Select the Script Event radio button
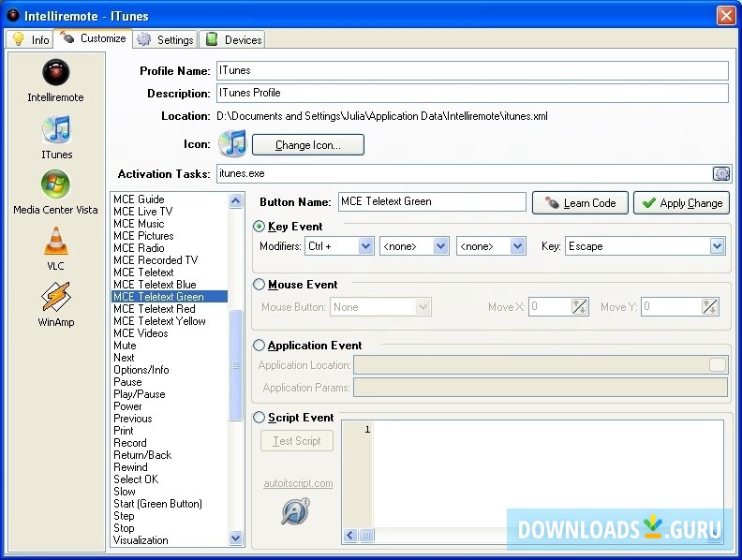 click(x=259, y=417)
